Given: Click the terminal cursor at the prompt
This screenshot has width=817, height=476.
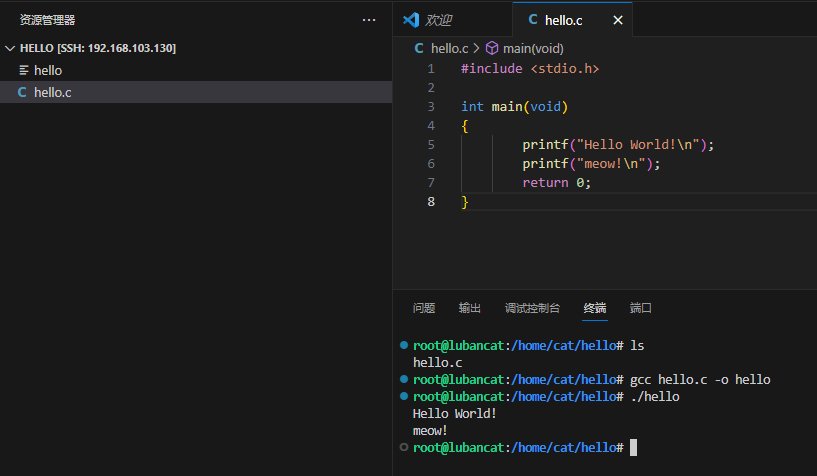Looking at the screenshot, I should click(634, 447).
